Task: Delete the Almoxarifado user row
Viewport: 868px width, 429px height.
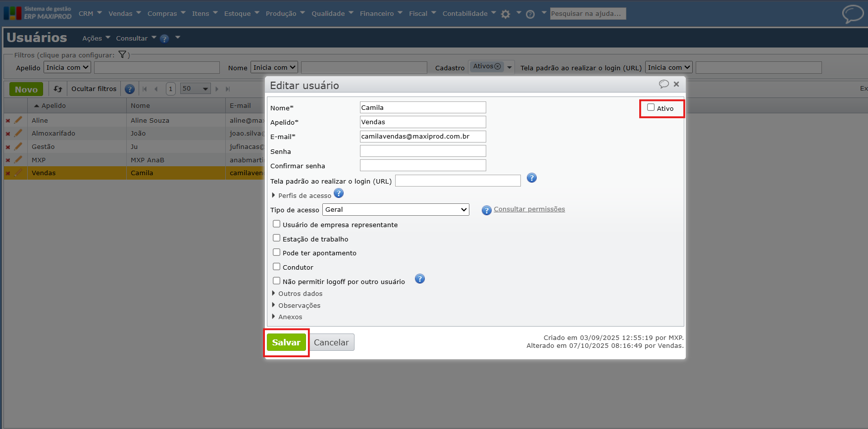Action: point(8,134)
